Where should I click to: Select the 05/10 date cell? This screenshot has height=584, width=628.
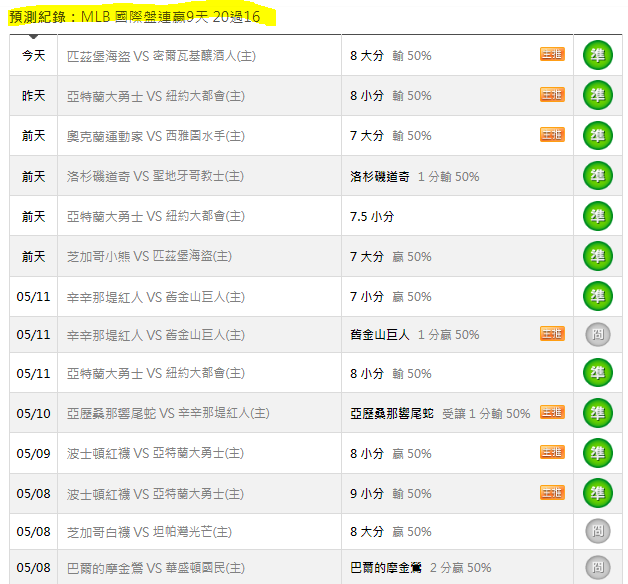tap(34, 413)
